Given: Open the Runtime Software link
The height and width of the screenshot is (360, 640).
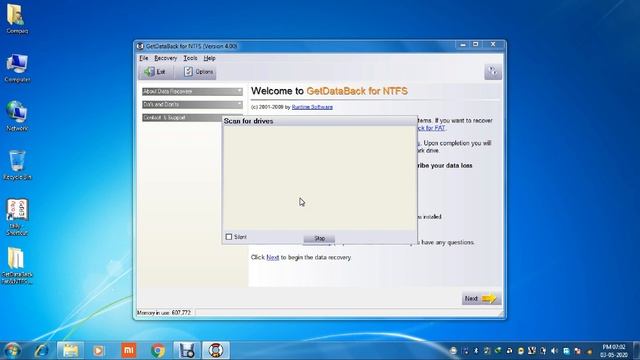Looking at the screenshot, I should coord(312,107).
